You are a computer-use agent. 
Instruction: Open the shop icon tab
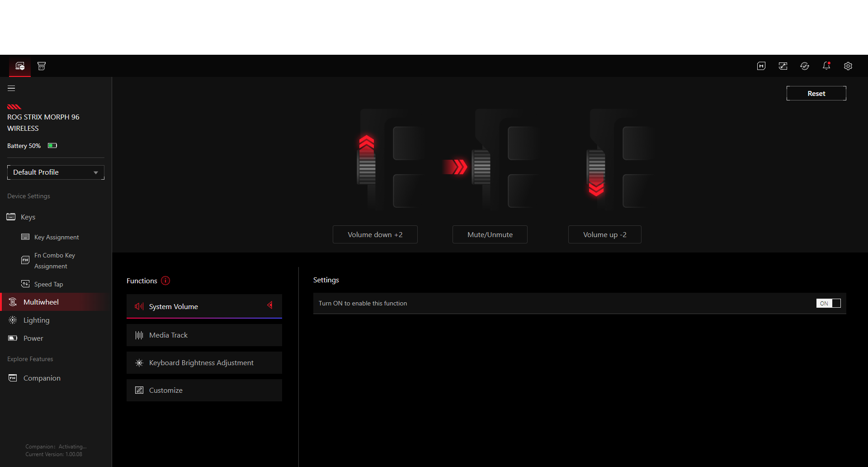tap(42, 66)
